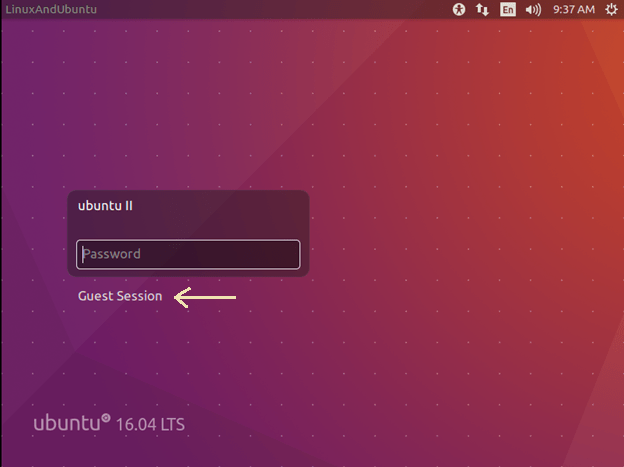Click the LinuxAndUbuntu hostname label
Viewport: 624px width, 467px height.
point(51,9)
